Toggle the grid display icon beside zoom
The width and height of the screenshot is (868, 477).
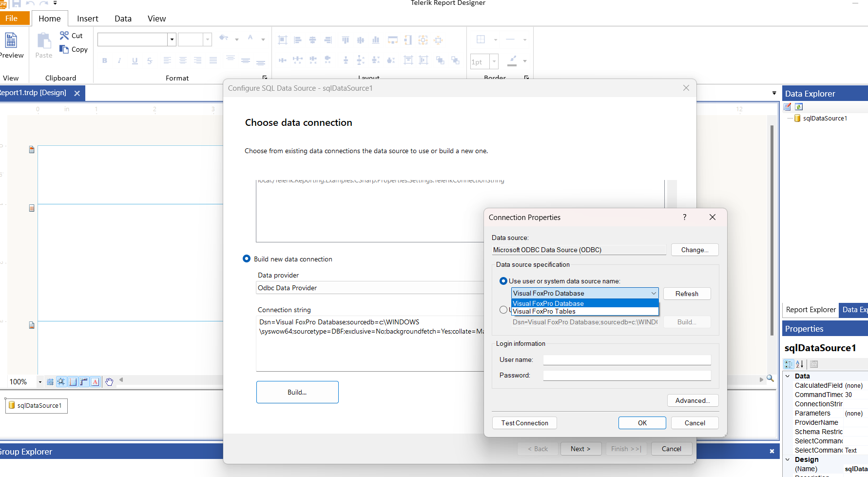click(x=50, y=382)
